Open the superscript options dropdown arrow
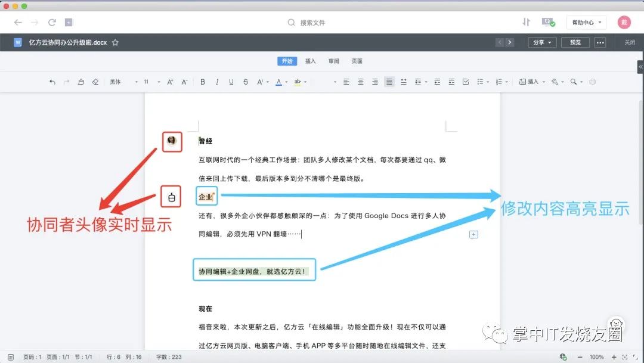The width and height of the screenshot is (644, 363). pos(267,82)
